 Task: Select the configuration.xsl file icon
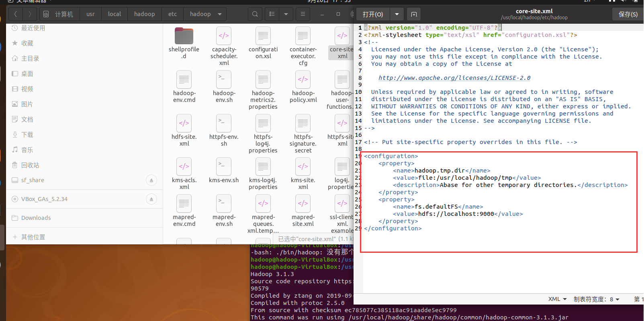pyautogui.click(x=263, y=36)
